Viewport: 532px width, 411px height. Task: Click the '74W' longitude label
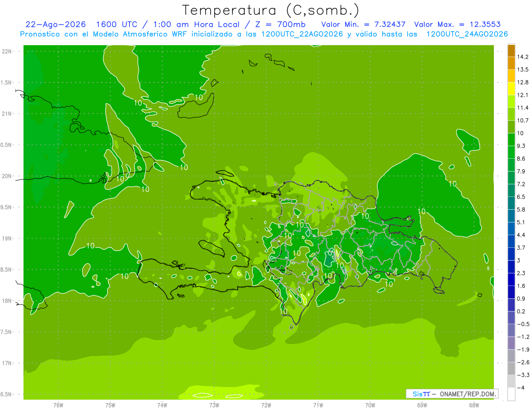pyautogui.click(x=162, y=405)
